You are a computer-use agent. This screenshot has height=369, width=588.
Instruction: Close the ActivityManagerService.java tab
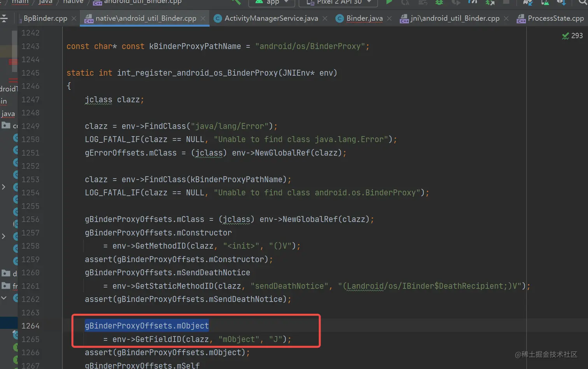(325, 18)
